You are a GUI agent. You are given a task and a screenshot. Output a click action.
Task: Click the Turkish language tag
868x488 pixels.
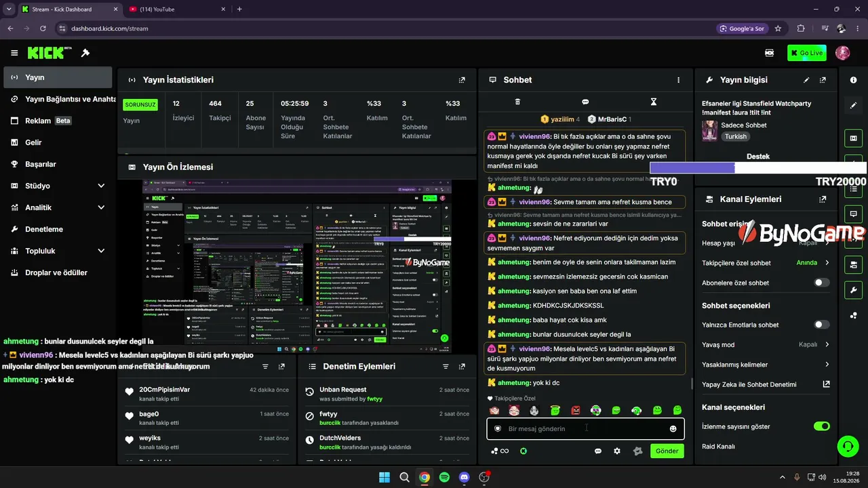click(736, 136)
